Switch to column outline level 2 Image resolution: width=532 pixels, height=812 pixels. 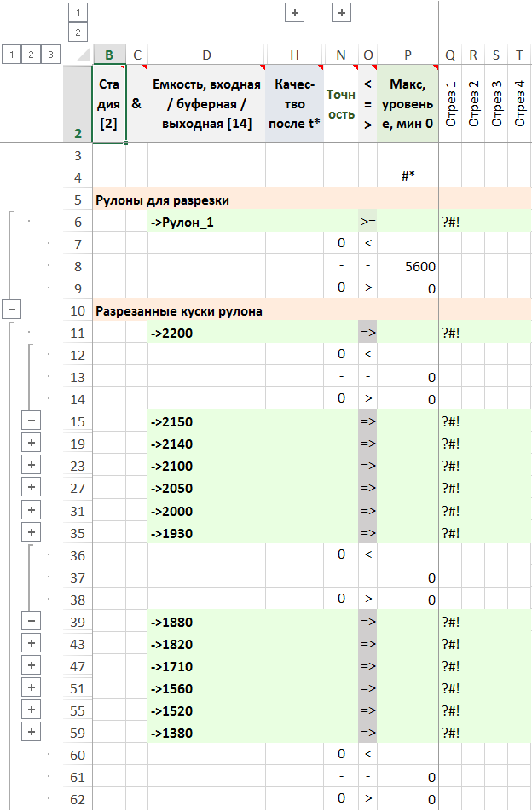78,32
